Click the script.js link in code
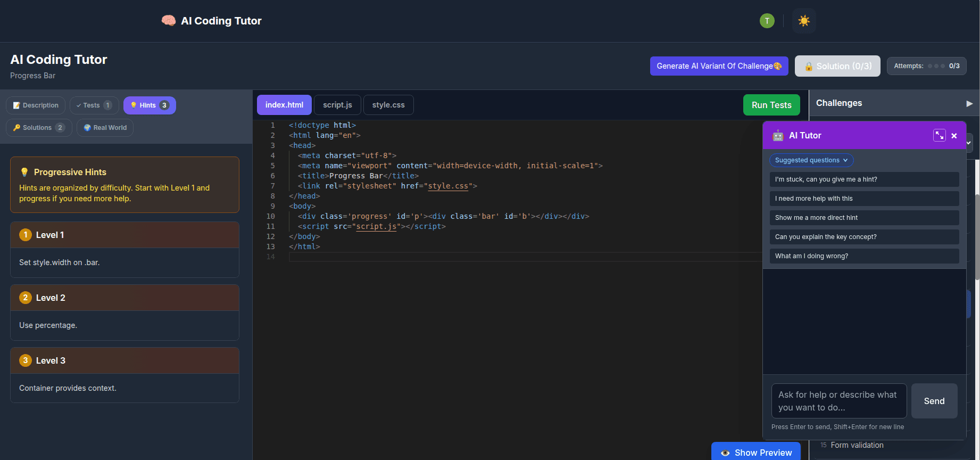 coord(376,226)
